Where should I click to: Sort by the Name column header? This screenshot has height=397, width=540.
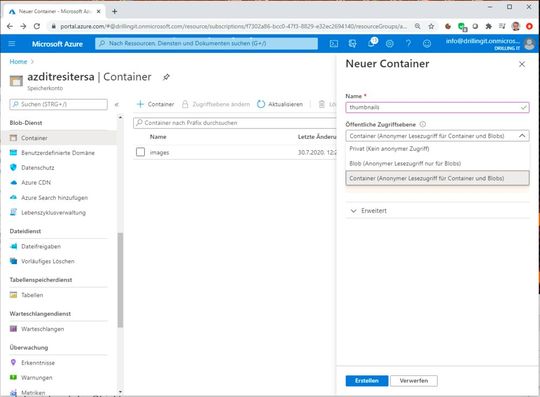point(158,137)
